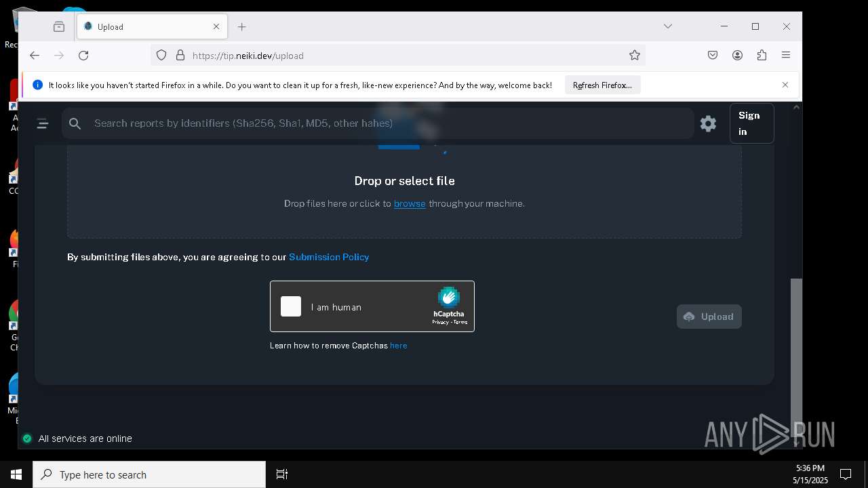868x488 pixels.
Task: Open the Save to Pocket icon
Action: pyautogui.click(x=713, y=56)
